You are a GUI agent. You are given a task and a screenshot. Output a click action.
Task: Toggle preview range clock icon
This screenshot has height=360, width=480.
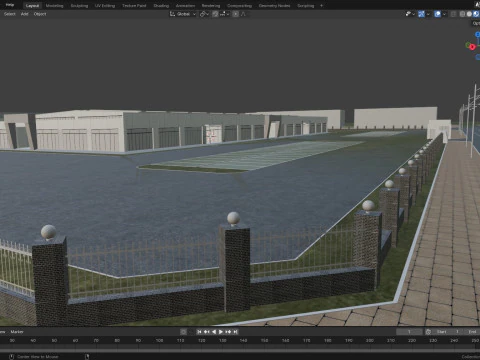pyautogui.click(x=428, y=332)
